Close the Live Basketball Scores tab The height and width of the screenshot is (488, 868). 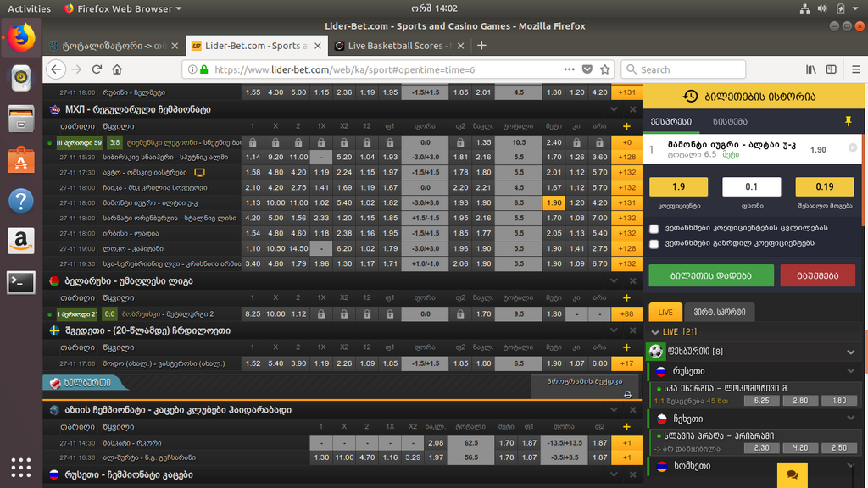coord(460,46)
